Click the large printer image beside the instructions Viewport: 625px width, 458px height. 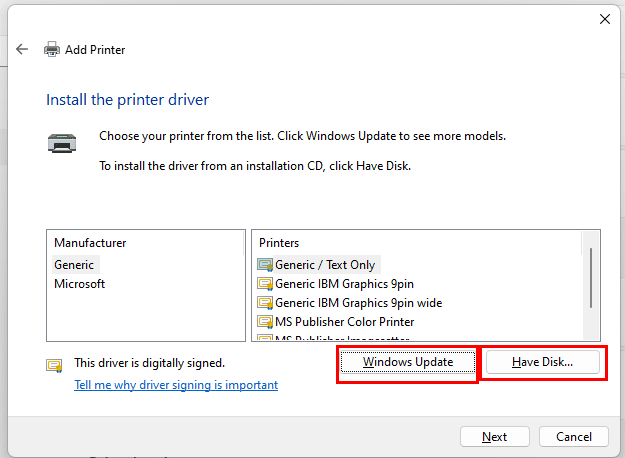61,143
